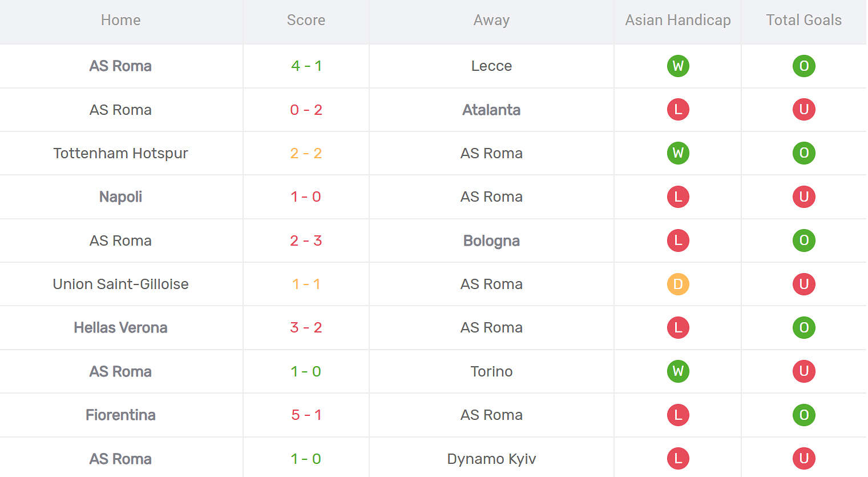This screenshot has height=477, width=868.
Task: Select the Away column header
Action: click(x=491, y=20)
